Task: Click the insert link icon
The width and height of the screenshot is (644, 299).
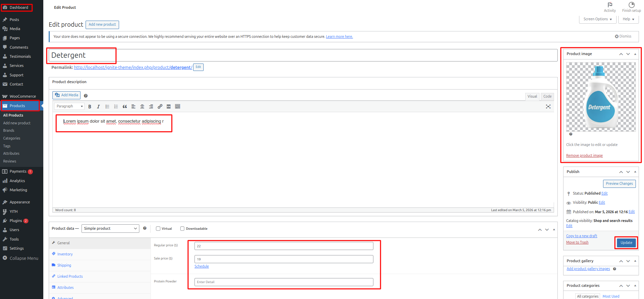Action: click(x=160, y=106)
